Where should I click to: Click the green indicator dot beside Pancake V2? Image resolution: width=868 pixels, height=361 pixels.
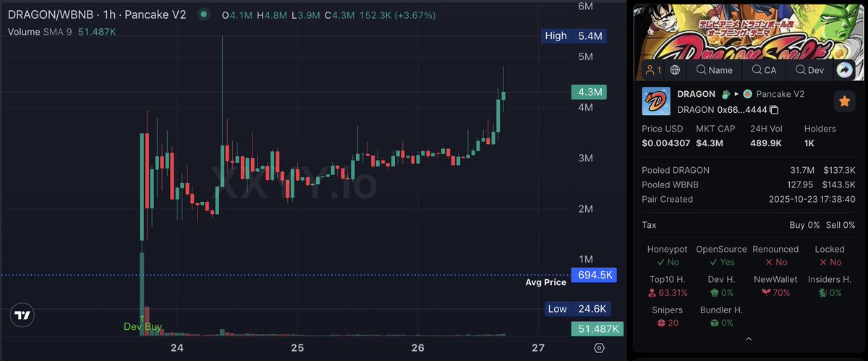(205, 14)
